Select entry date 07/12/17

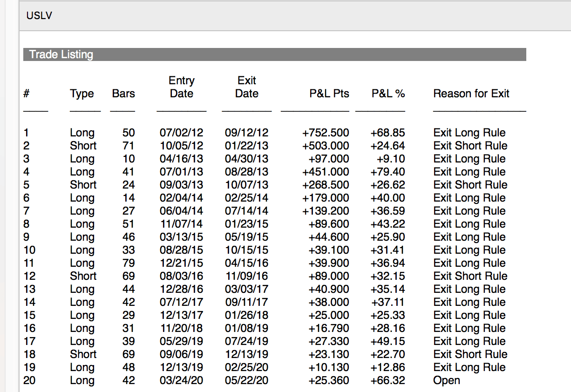tap(182, 302)
